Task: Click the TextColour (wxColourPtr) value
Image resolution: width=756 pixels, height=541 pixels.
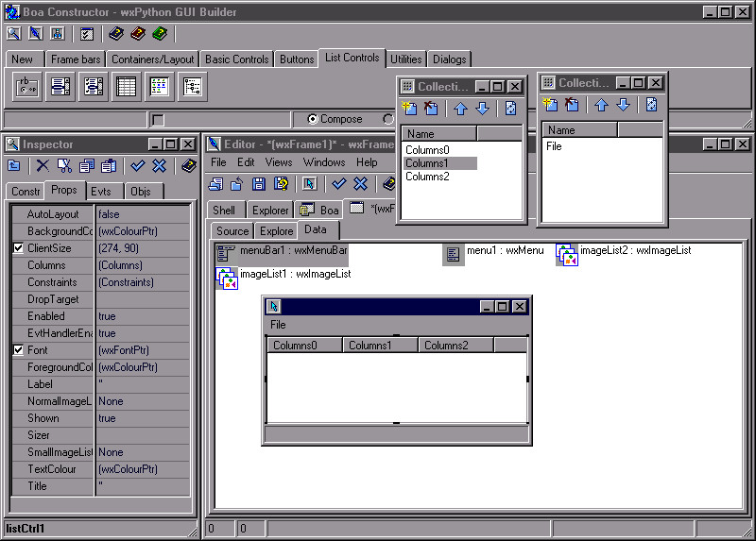Action: coord(144,469)
